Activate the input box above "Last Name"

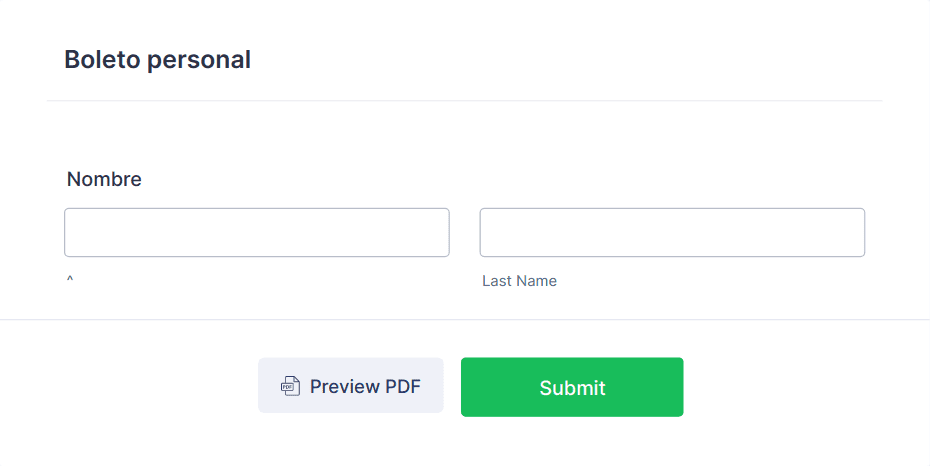coord(672,233)
